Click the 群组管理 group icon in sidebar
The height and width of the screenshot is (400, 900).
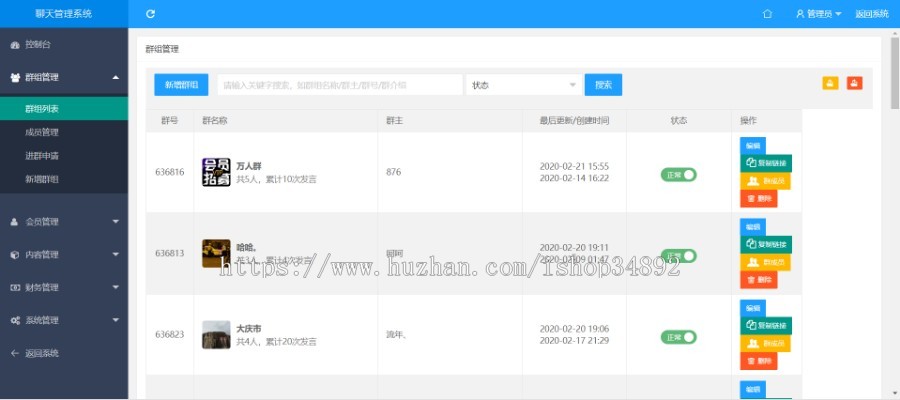point(15,77)
